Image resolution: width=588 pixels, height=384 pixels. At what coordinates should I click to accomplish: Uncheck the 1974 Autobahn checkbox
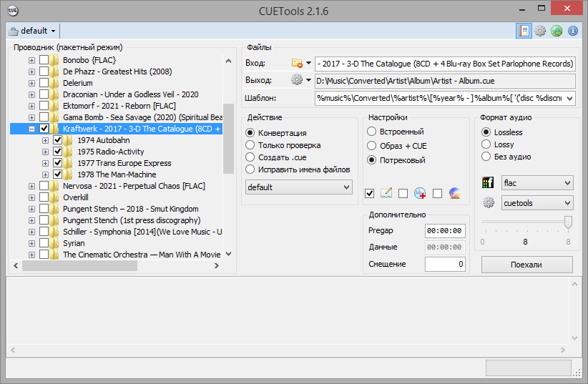tap(58, 140)
